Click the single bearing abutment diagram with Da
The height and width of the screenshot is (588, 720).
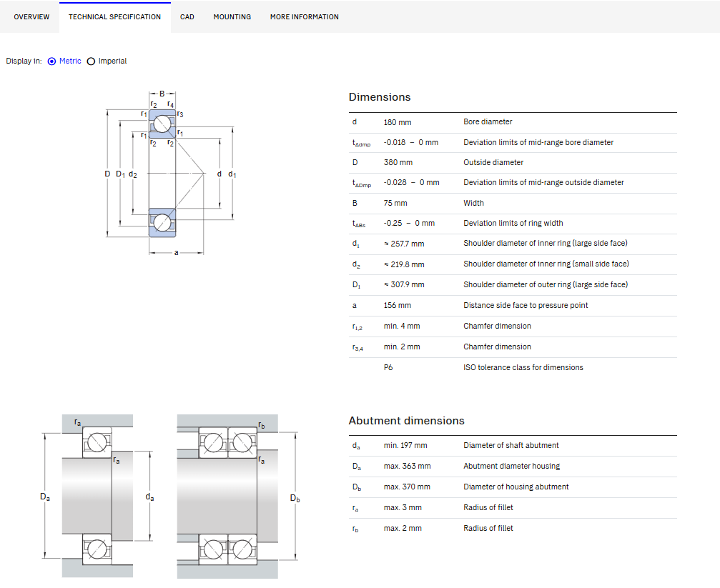click(x=97, y=496)
